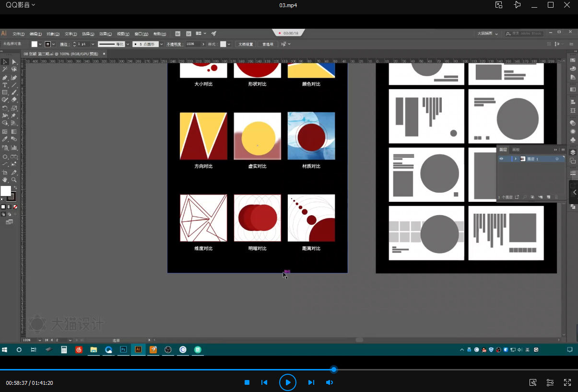578x392 pixels.
Task: Pick the Eyedropper tool
Action: point(5,139)
